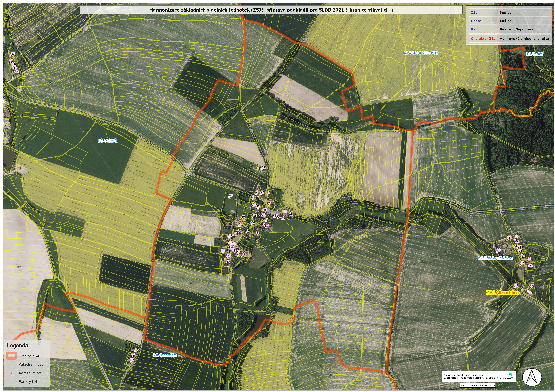Select the k.ú. Vidice u Kutné Hory label
The image size is (555, 392).
tap(420, 53)
